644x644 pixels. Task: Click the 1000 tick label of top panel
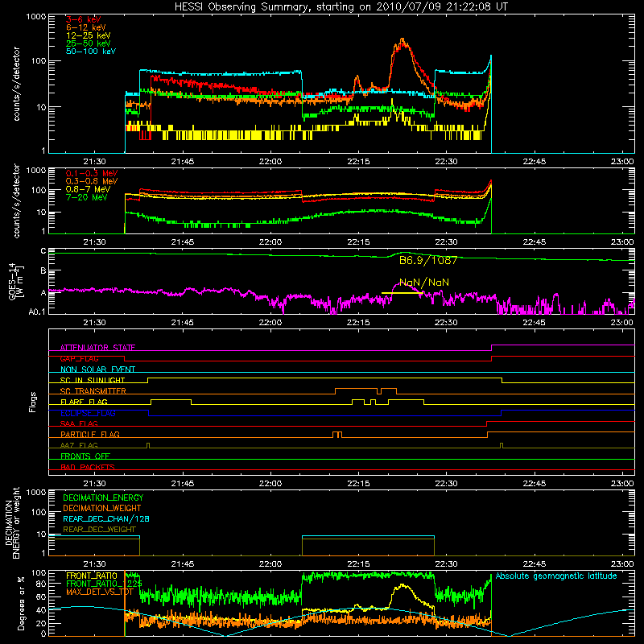tap(35, 17)
